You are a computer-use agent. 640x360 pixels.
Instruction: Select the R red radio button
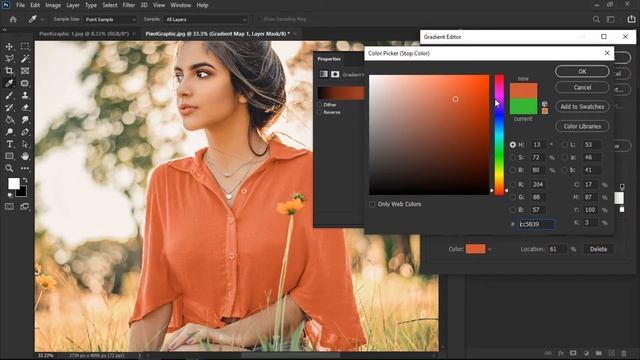coord(513,184)
